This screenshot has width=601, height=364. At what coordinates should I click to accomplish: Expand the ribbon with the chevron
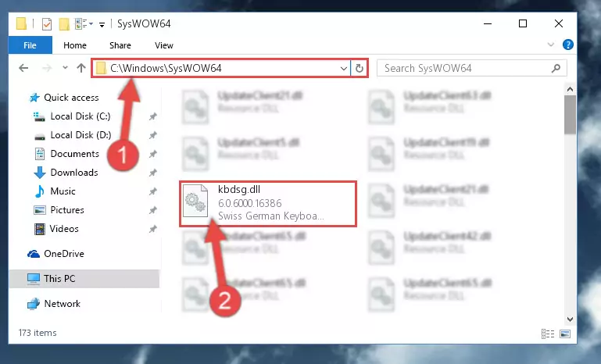551,45
